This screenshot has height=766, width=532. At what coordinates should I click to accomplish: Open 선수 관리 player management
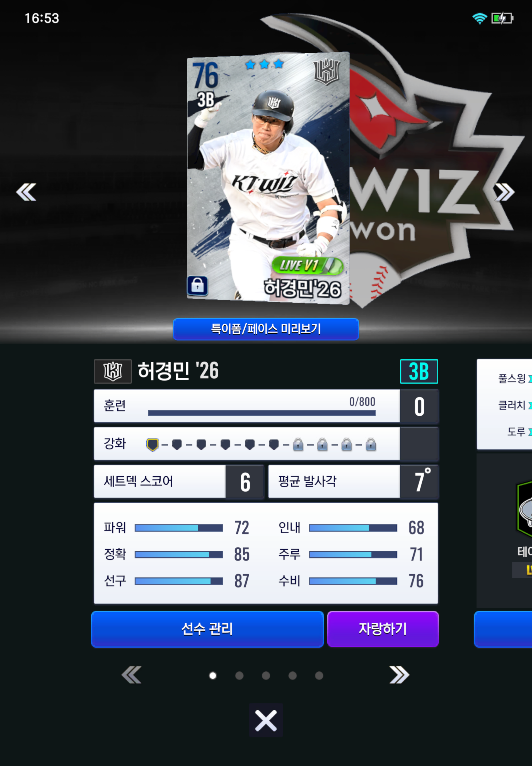coord(207,629)
